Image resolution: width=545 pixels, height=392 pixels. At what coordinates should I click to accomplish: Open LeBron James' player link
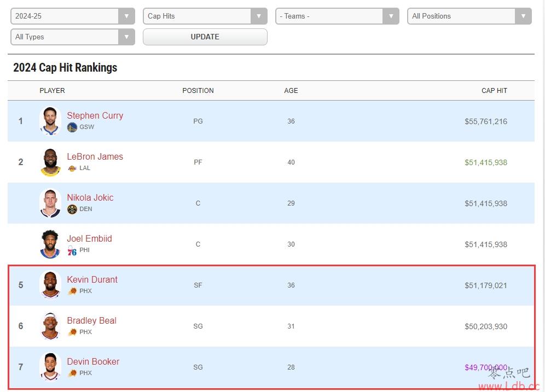pos(95,156)
